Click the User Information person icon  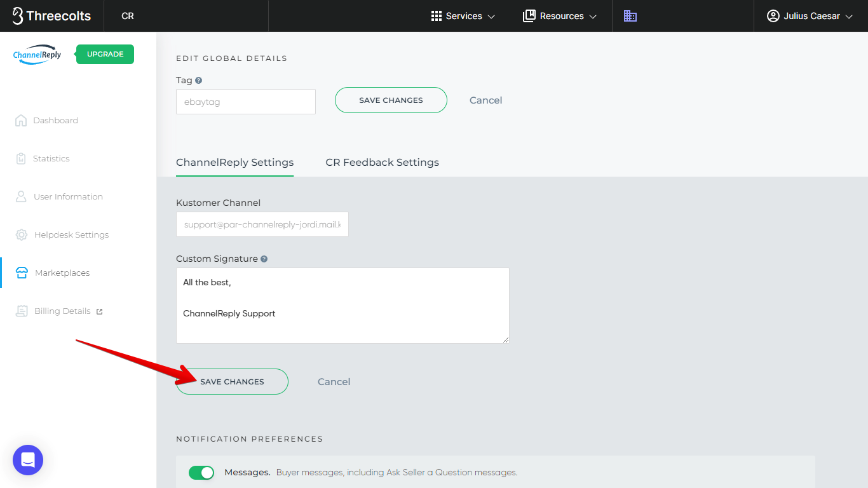[21, 196]
